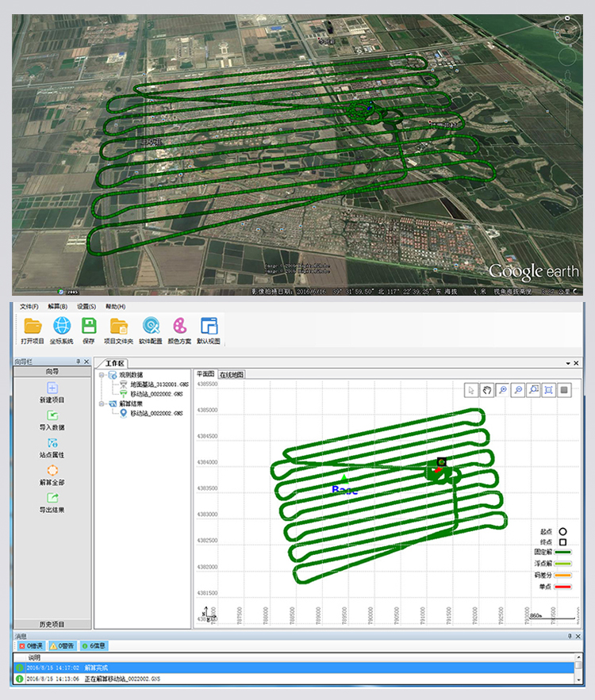Click the 导入数据 (Import Data) sidebar icon
The width and height of the screenshot is (595, 700).
tap(52, 415)
